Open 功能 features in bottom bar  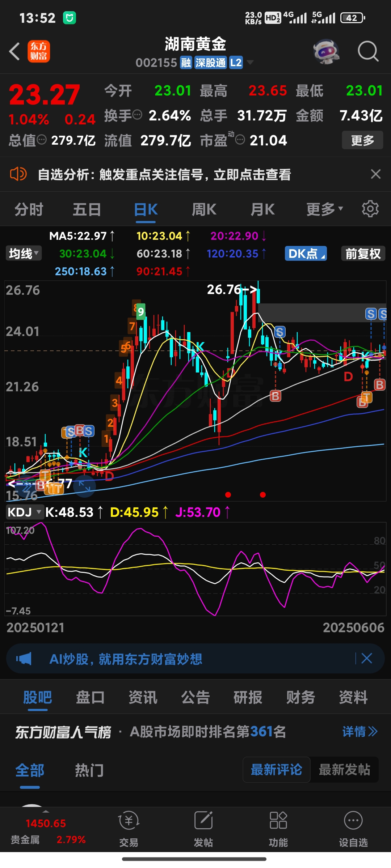point(278,829)
